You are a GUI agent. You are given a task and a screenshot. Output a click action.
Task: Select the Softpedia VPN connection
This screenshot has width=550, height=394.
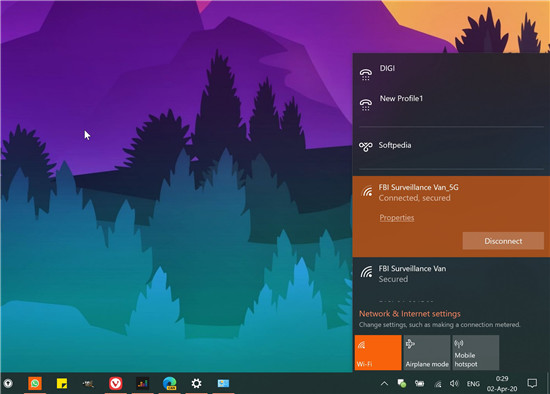coord(451,146)
